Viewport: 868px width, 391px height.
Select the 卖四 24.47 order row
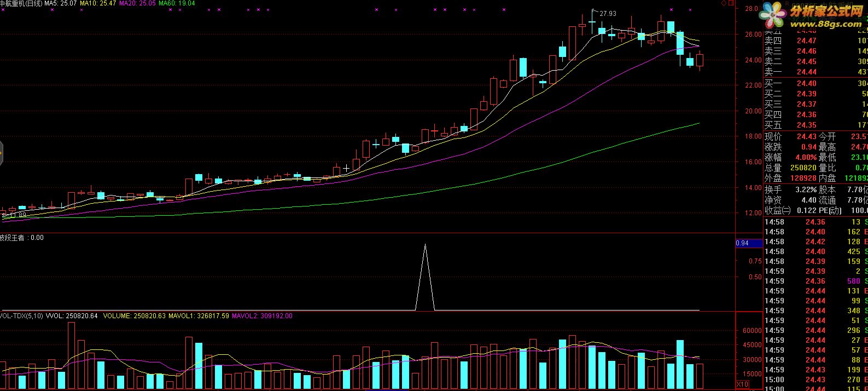coord(815,41)
